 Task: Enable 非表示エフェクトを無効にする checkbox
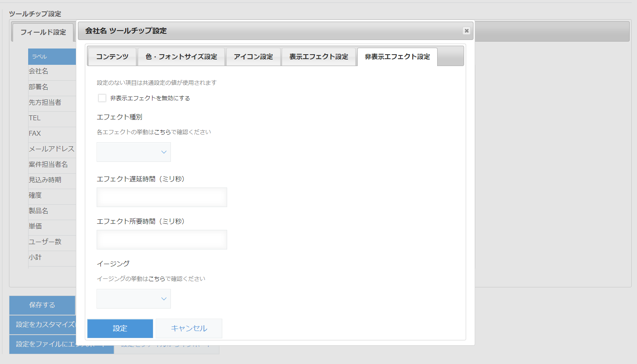pyautogui.click(x=102, y=98)
